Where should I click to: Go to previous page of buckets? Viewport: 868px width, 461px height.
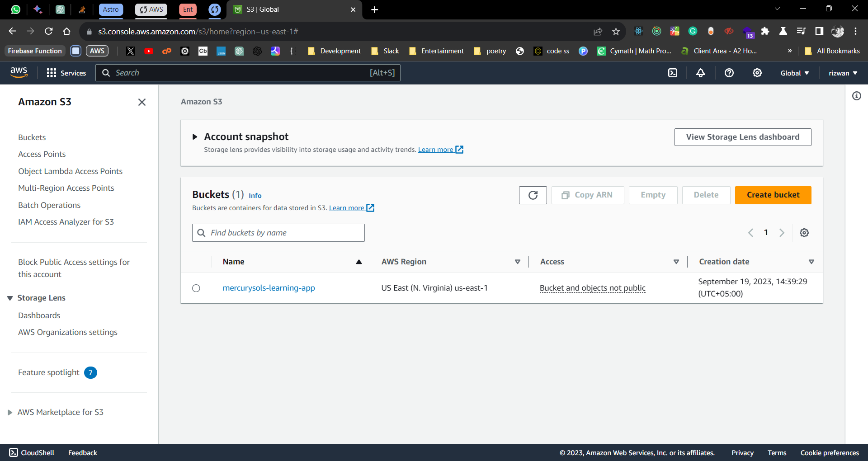point(750,233)
